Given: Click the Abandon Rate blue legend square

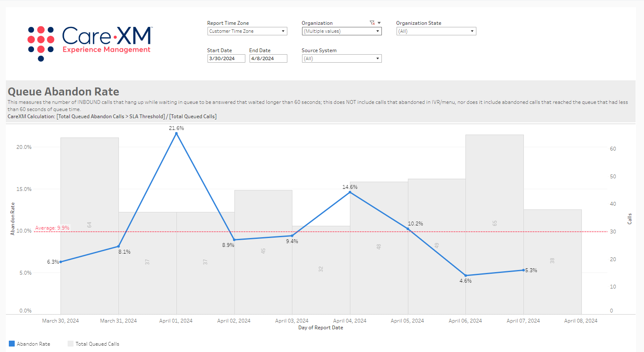Looking at the screenshot, I should coord(12,344).
